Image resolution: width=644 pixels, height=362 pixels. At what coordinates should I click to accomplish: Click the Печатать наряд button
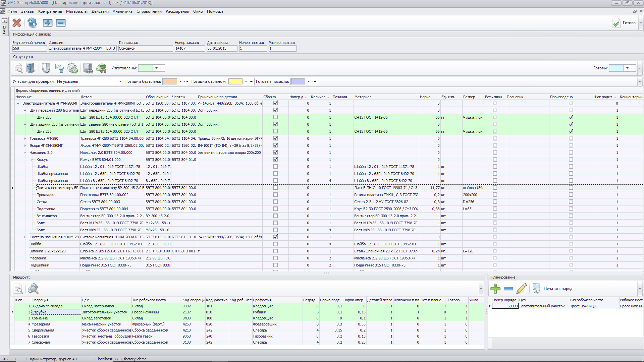(557, 289)
